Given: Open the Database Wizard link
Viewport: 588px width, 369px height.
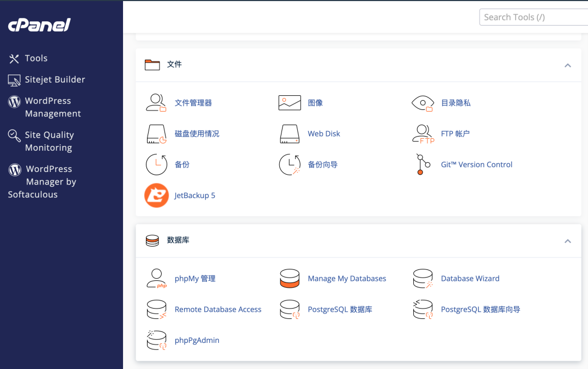Looking at the screenshot, I should [470, 279].
